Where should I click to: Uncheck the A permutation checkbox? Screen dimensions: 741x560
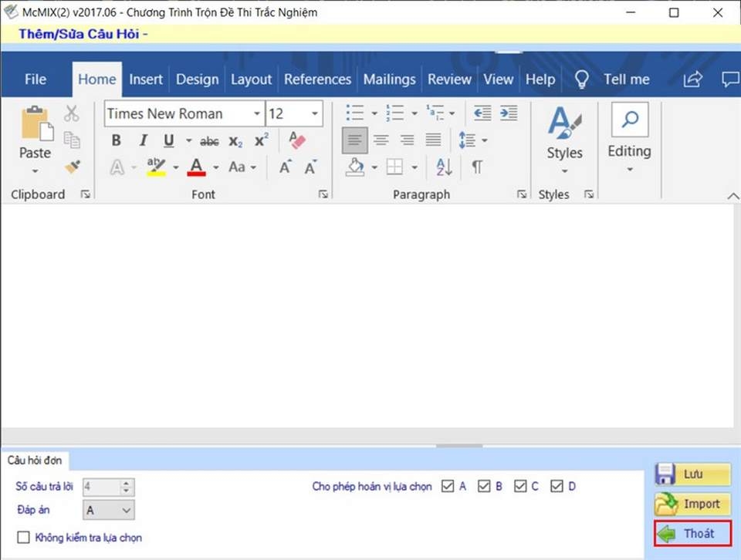[448, 486]
